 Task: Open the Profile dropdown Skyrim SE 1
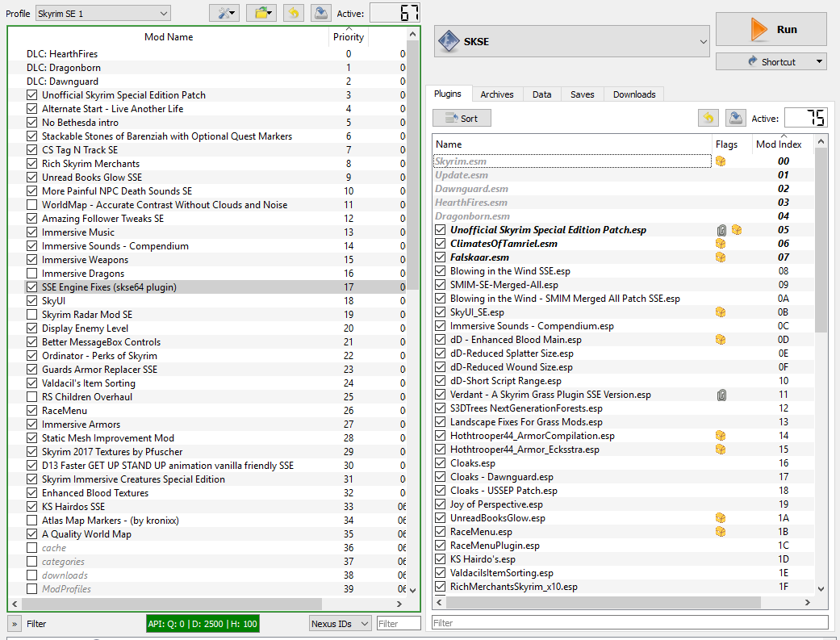102,14
